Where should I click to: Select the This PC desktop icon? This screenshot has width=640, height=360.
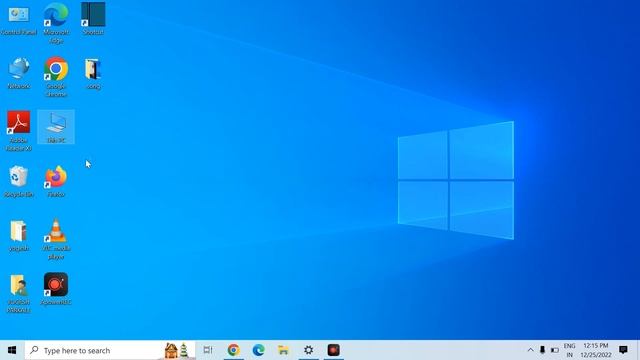tap(56, 127)
